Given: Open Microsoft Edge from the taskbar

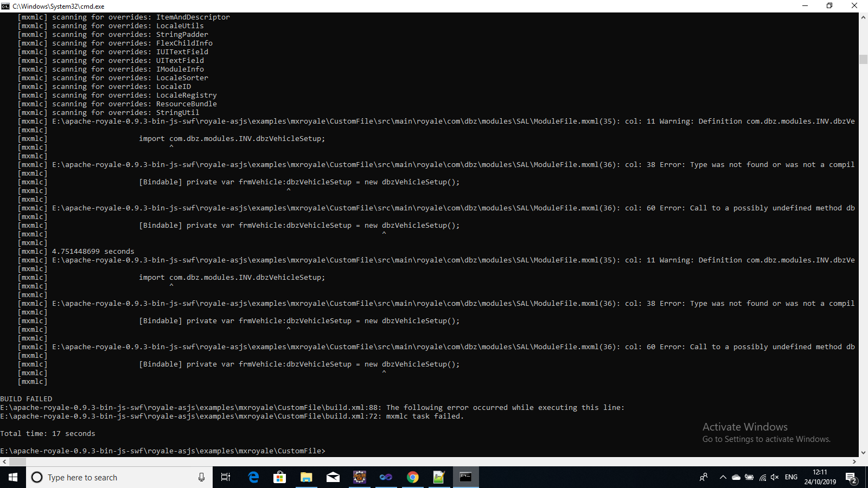Looking at the screenshot, I should pyautogui.click(x=253, y=477).
